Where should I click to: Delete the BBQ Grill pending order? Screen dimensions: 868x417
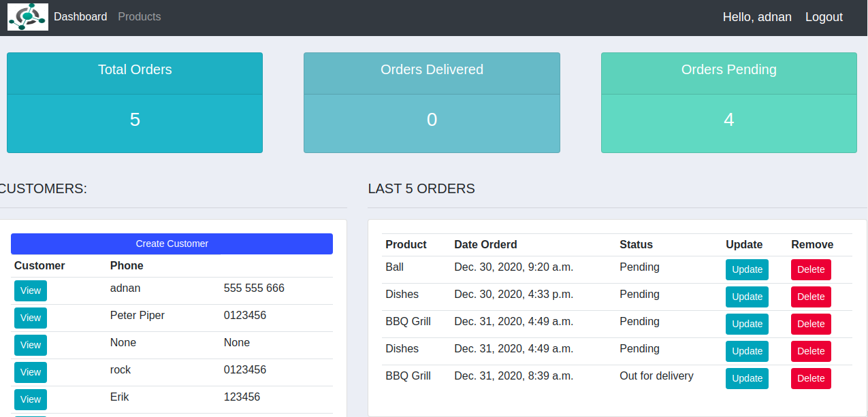[811, 324]
